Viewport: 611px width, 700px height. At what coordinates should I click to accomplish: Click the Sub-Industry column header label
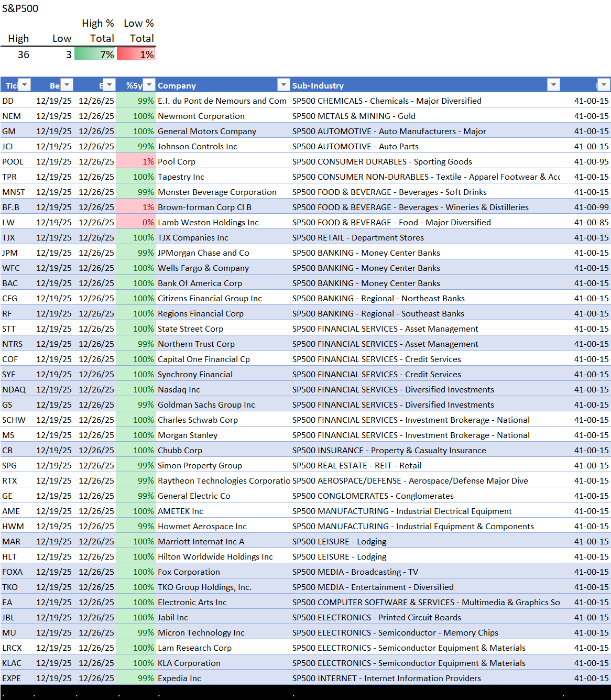coord(318,85)
